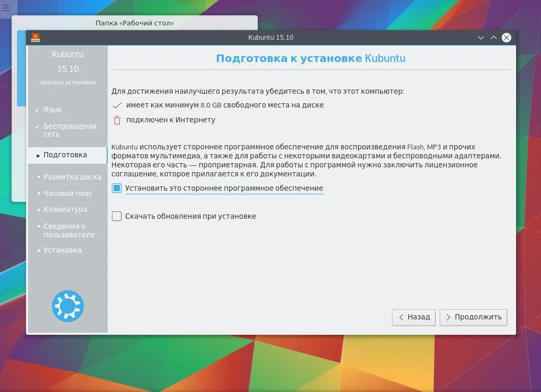Screen dimensions: 541x392
Task: Proceed with the Продолжить button
Action: (x=473, y=317)
